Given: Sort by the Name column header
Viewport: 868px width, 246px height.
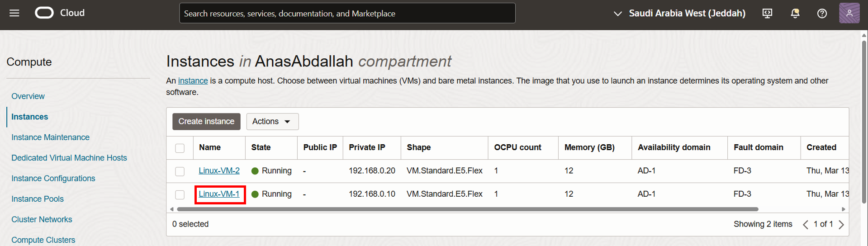Looking at the screenshot, I should (210, 147).
